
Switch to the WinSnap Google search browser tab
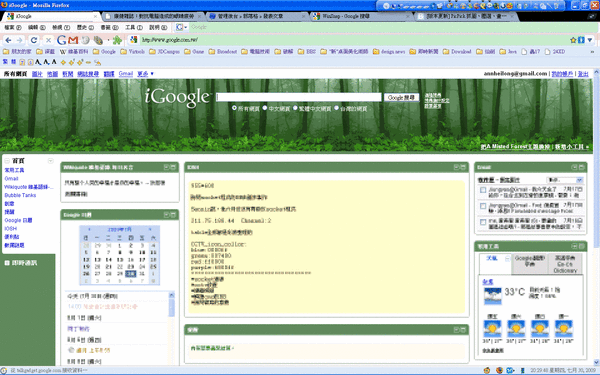pyautogui.click(x=362, y=16)
